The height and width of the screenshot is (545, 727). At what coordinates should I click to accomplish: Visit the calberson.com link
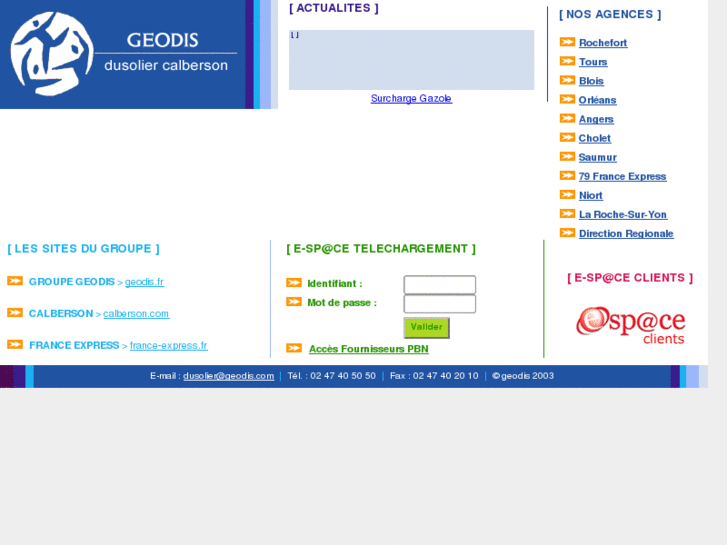(x=136, y=314)
